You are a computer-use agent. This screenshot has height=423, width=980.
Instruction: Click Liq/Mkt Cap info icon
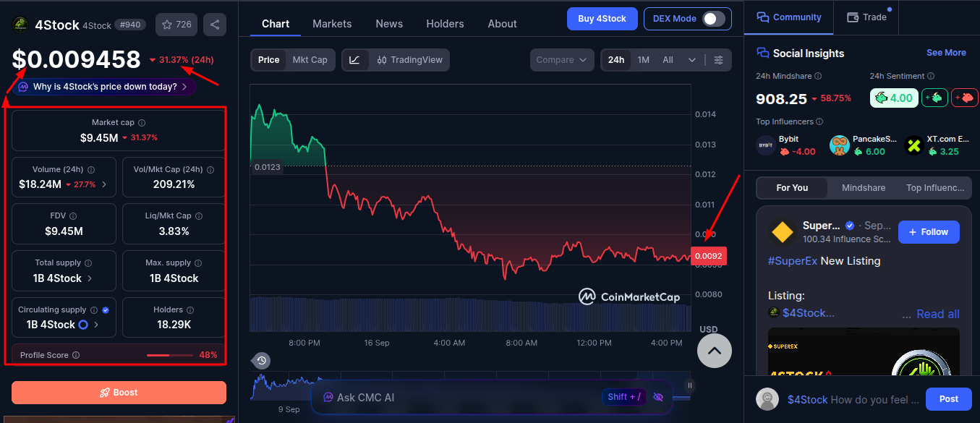199,216
